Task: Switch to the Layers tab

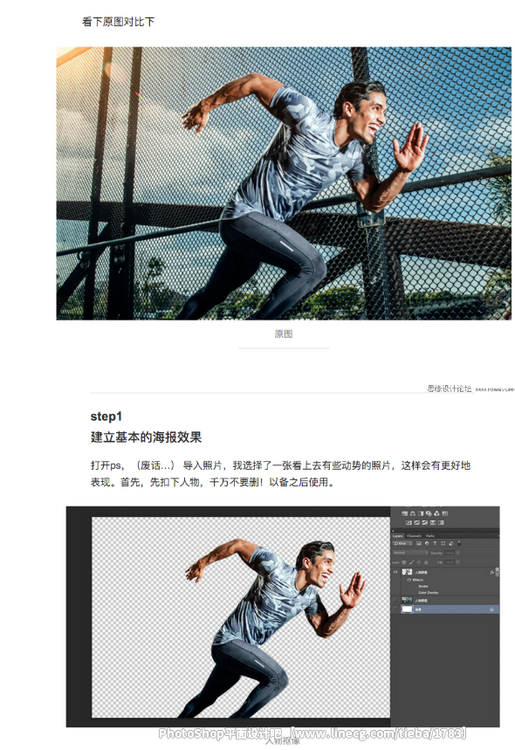Action: (398, 536)
